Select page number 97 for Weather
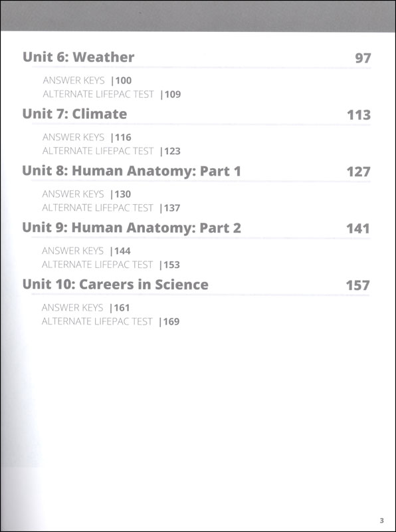Viewport: 396px width, 532px height. coord(363,59)
